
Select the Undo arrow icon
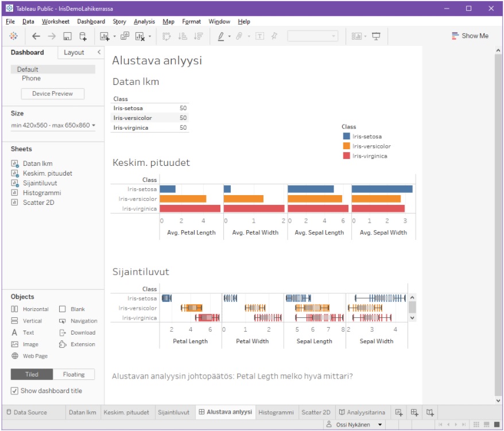[x=35, y=36]
